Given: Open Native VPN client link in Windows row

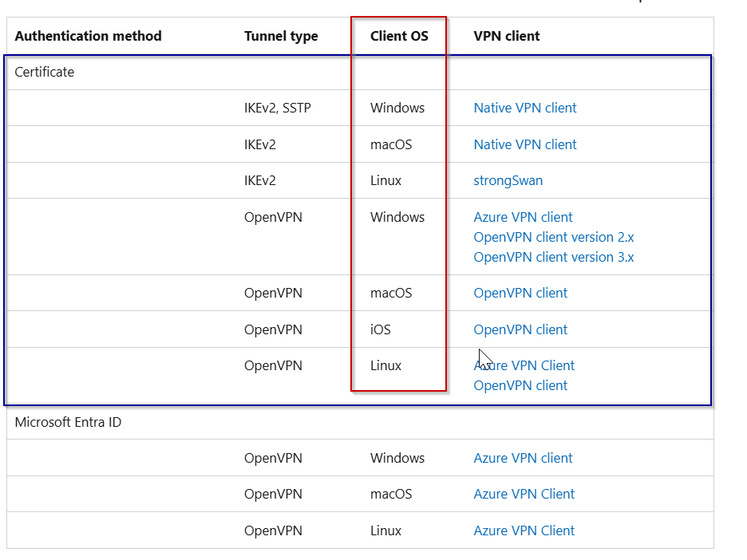Looking at the screenshot, I should click(525, 108).
